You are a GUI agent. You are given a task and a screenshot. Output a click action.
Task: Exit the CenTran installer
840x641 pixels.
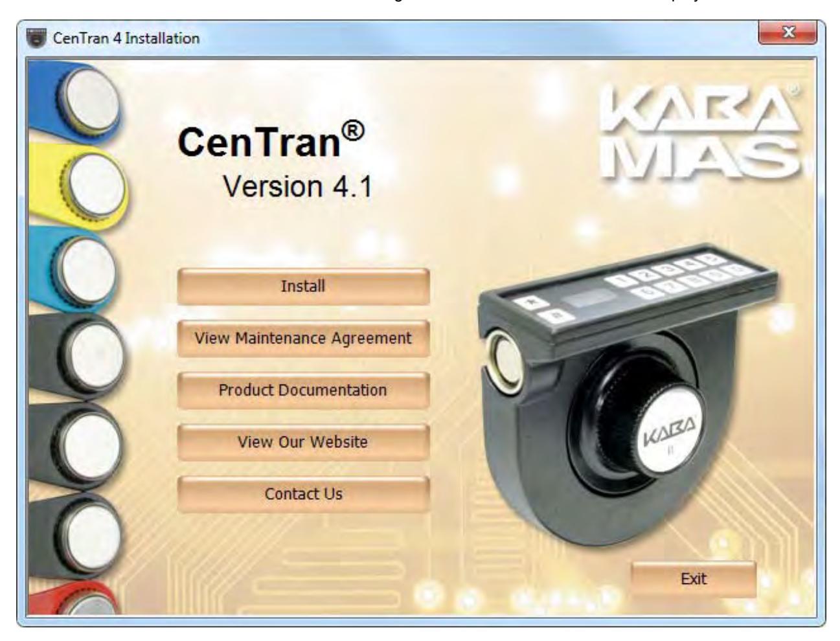694,579
